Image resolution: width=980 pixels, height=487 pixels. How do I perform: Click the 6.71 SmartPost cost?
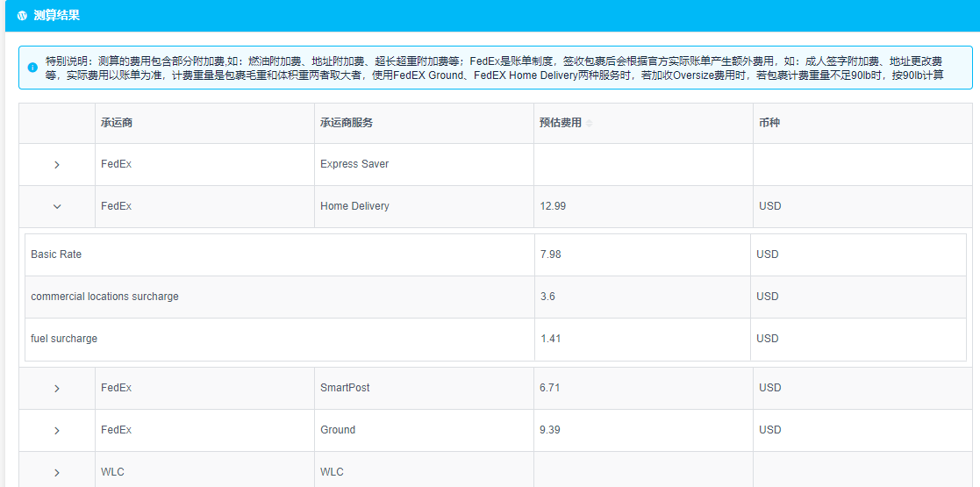pyautogui.click(x=550, y=388)
